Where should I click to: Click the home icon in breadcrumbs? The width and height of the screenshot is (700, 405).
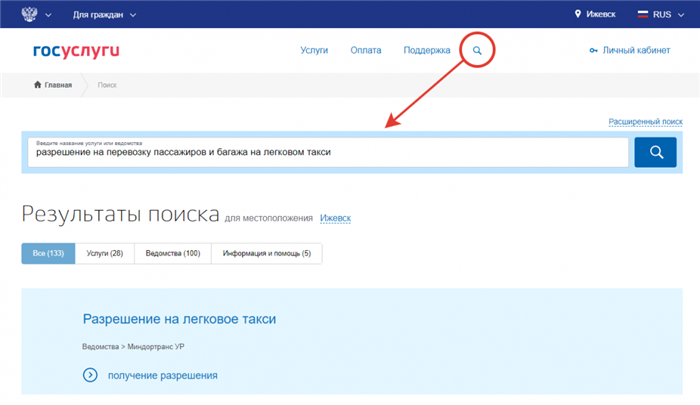pos(38,84)
